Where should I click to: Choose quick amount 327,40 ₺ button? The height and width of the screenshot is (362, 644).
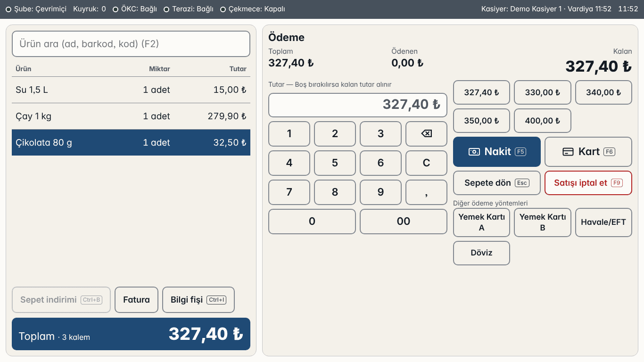click(x=481, y=92)
